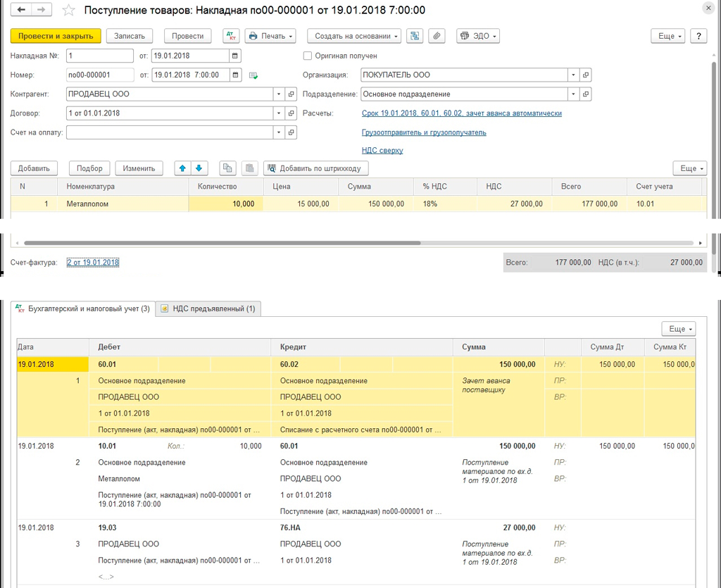
Task: Select posting credit 76.НА
Action: (x=290, y=527)
